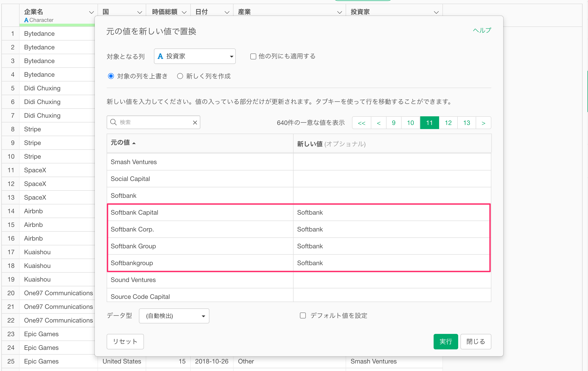
Task: Go to next page with > button
Action: 483,123
